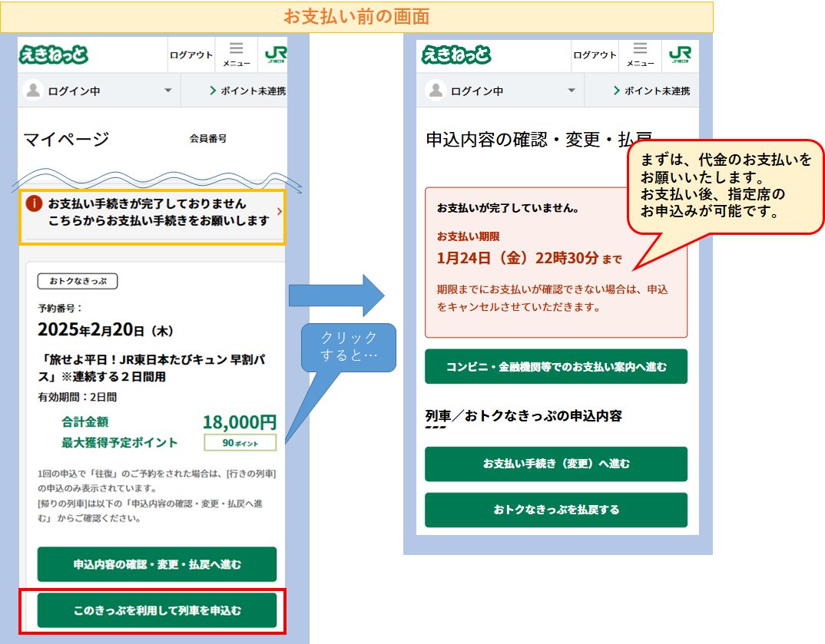The width and height of the screenshot is (825, 644).
Task: Expand the ログイン中 dropdown arrow on left screen
Action: coord(167,91)
